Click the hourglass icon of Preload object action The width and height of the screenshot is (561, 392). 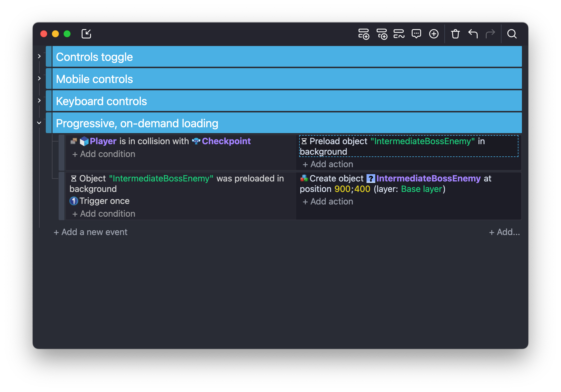pyautogui.click(x=304, y=141)
